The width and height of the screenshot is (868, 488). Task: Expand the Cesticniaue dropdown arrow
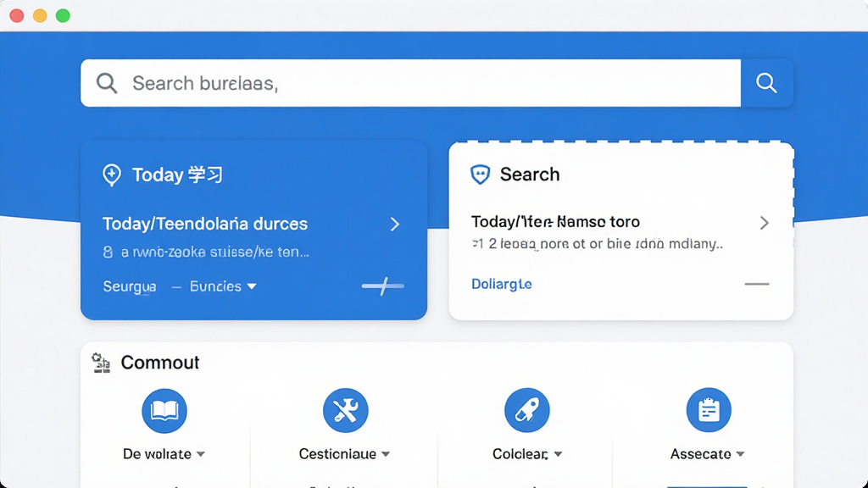click(386, 454)
